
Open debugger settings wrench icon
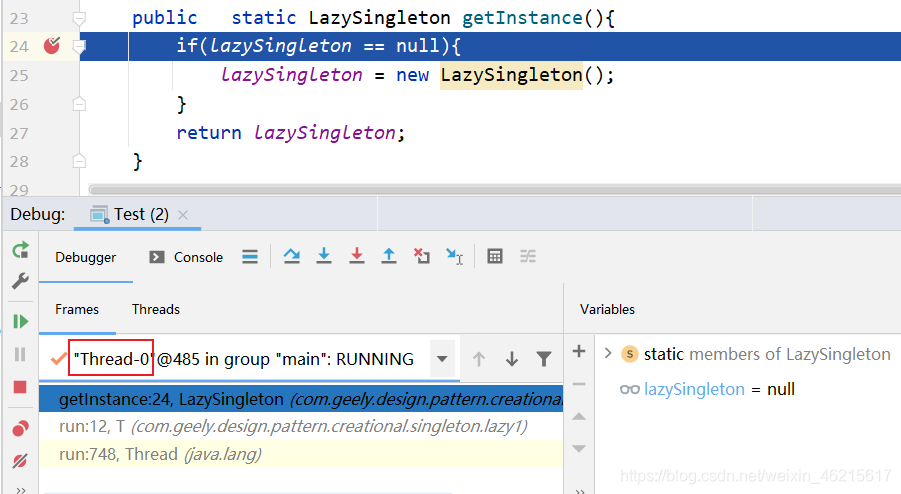pyautogui.click(x=20, y=281)
